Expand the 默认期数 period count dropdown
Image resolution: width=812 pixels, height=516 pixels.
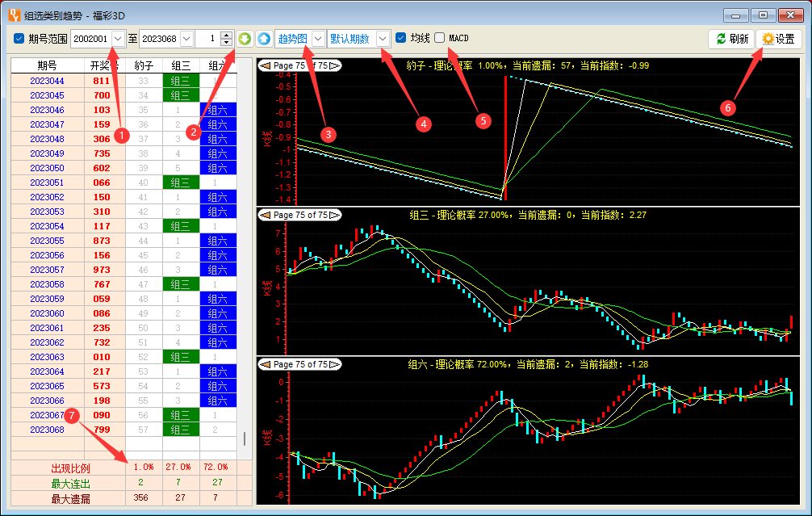[383, 39]
